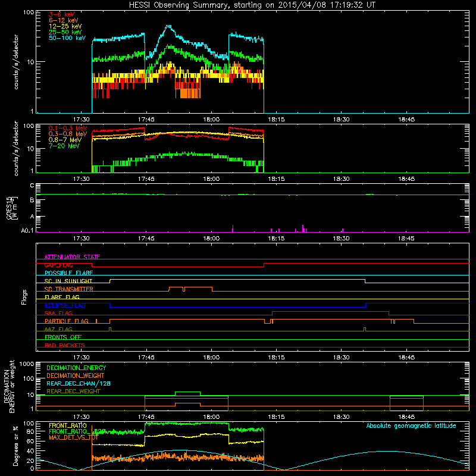Click the Flags vertical axis title

(24, 297)
